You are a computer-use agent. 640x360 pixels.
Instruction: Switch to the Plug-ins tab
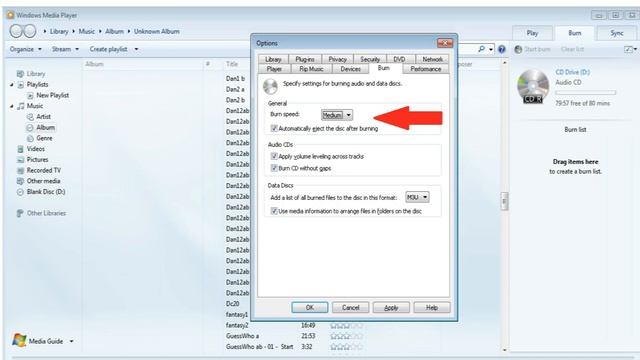305,59
